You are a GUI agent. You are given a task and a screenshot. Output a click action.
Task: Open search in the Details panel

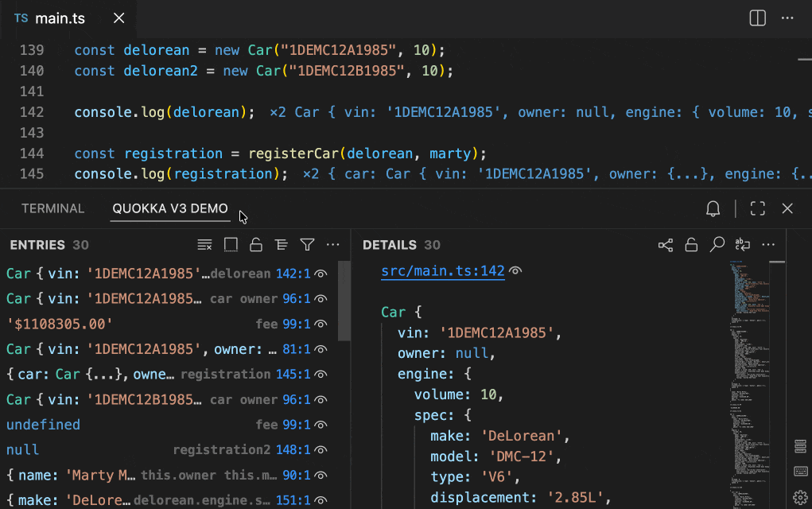point(717,245)
